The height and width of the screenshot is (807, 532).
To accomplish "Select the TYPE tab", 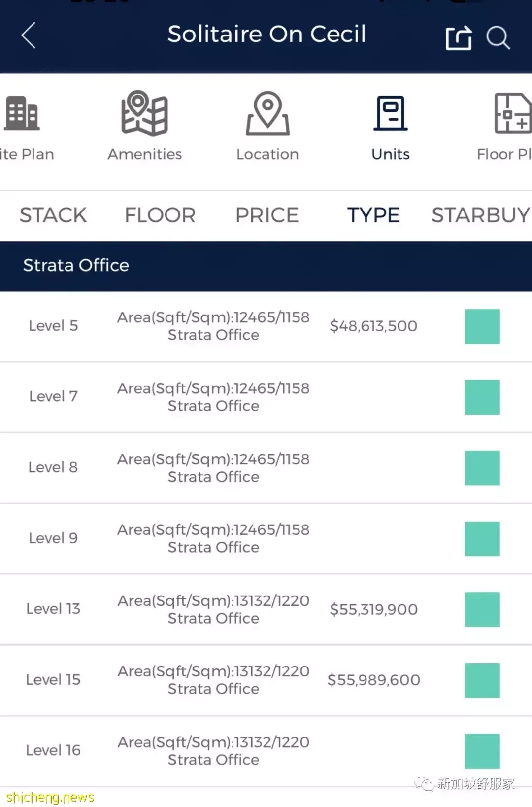I will click(373, 215).
